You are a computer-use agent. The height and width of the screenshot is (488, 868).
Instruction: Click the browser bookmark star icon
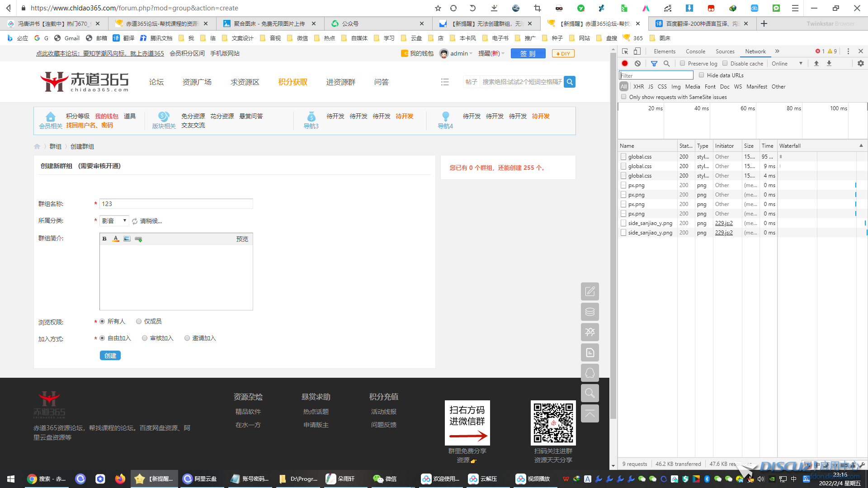pos(438,8)
